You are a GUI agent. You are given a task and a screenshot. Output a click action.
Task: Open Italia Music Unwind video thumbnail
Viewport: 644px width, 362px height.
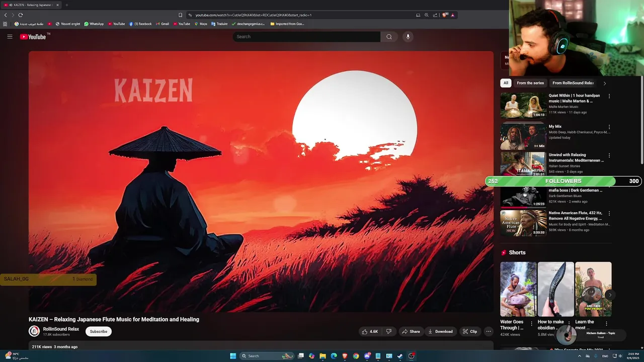click(523, 164)
